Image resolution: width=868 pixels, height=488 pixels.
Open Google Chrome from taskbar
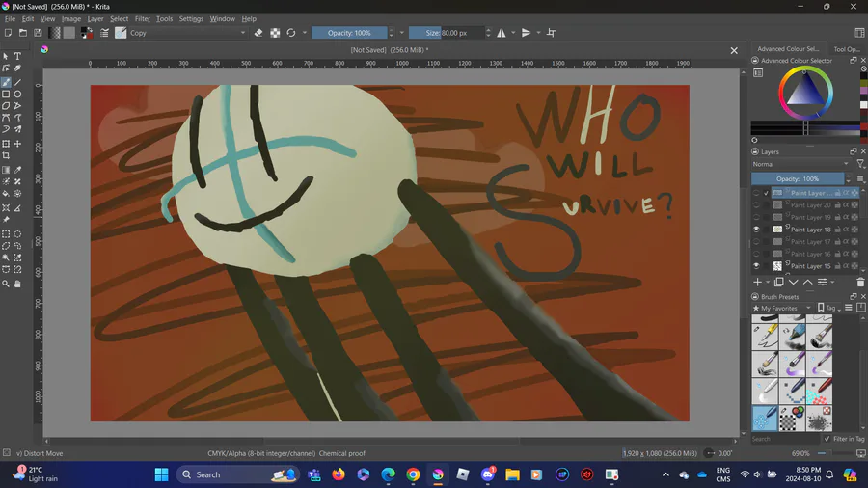[x=413, y=474]
